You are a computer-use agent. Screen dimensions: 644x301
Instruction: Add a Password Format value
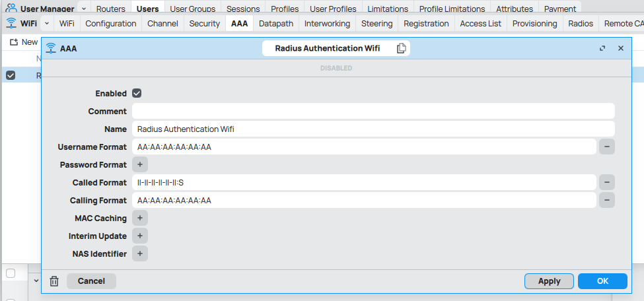point(139,164)
